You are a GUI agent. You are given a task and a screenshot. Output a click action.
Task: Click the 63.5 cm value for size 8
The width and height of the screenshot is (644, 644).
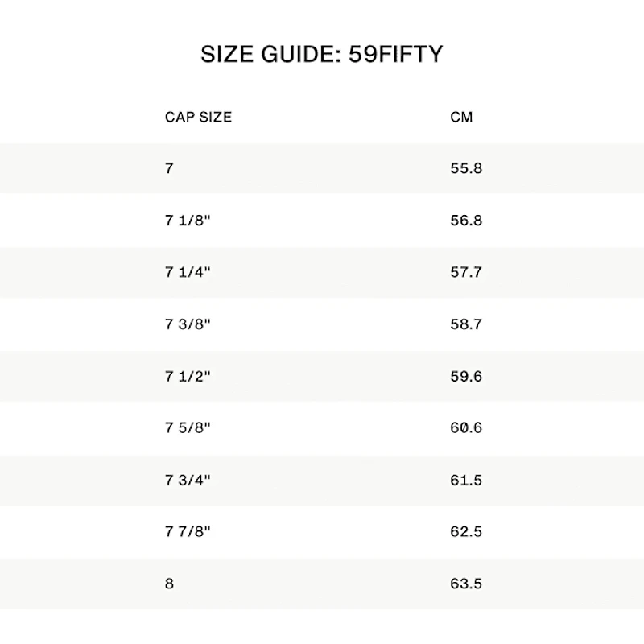click(x=466, y=584)
